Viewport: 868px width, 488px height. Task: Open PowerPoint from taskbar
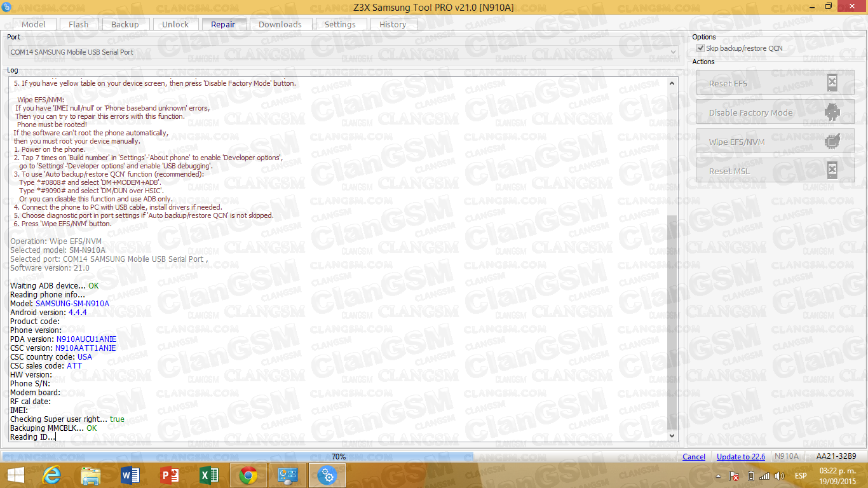(x=170, y=475)
